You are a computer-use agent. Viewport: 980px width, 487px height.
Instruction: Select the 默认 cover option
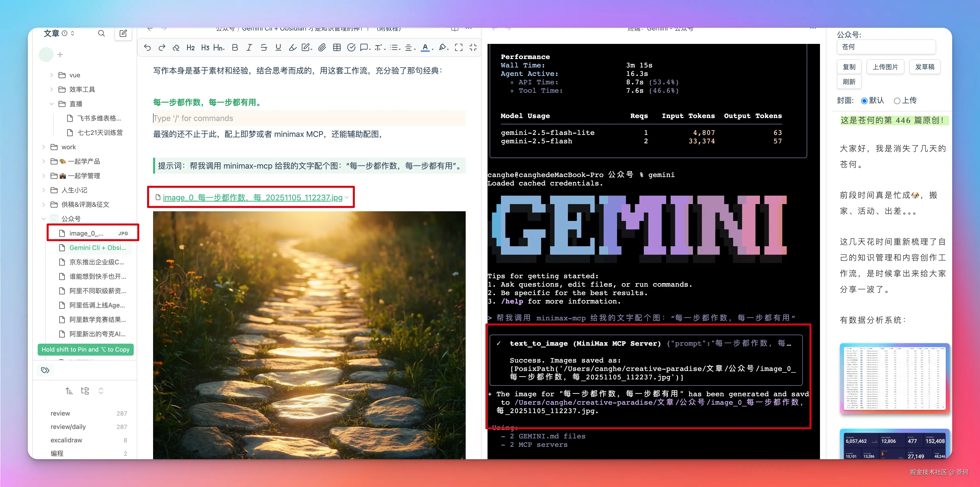pos(864,100)
